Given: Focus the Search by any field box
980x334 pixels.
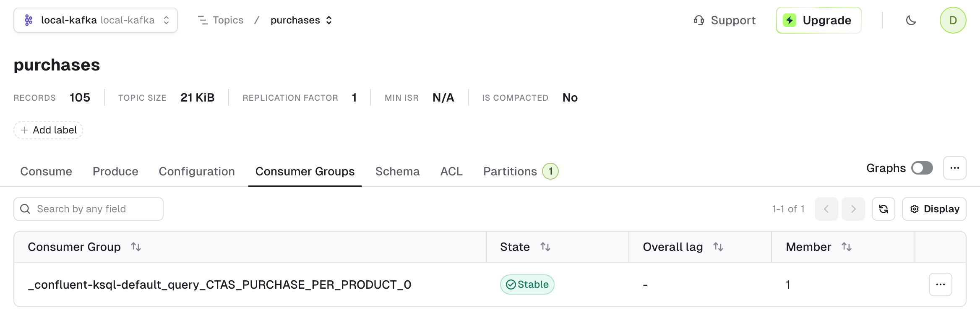Looking at the screenshot, I should click(x=89, y=209).
